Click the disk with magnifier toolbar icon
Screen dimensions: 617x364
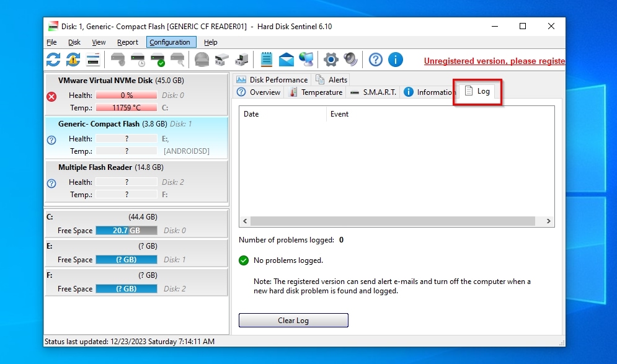point(177,60)
